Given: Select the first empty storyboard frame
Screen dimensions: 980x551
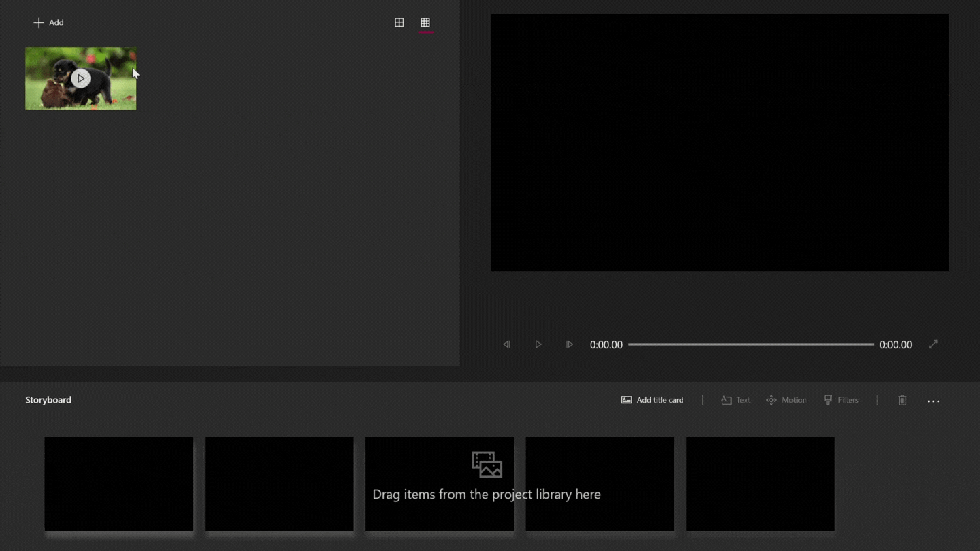Looking at the screenshot, I should (x=119, y=484).
